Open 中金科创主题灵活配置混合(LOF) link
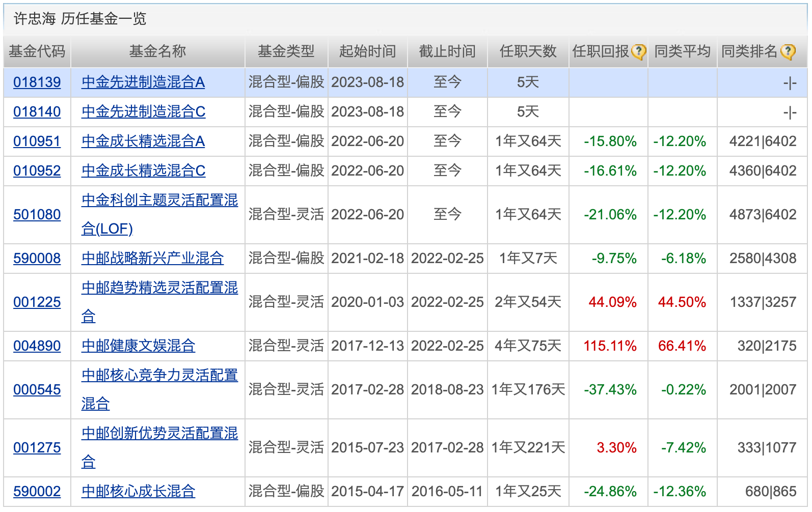The width and height of the screenshot is (812, 512). click(159, 215)
